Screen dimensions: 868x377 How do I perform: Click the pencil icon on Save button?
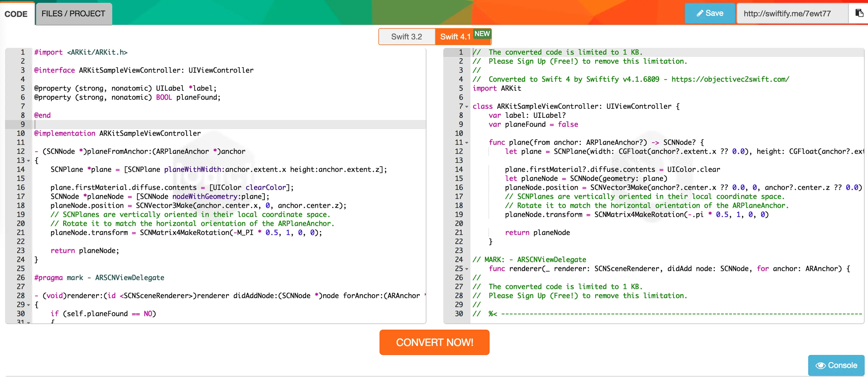click(x=700, y=13)
